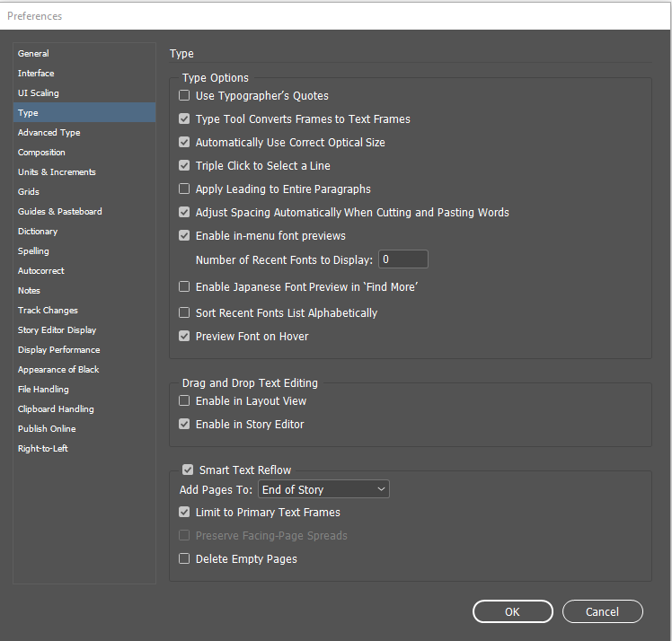Enable Sort Recent Fonts List Alphabetically

click(184, 313)
